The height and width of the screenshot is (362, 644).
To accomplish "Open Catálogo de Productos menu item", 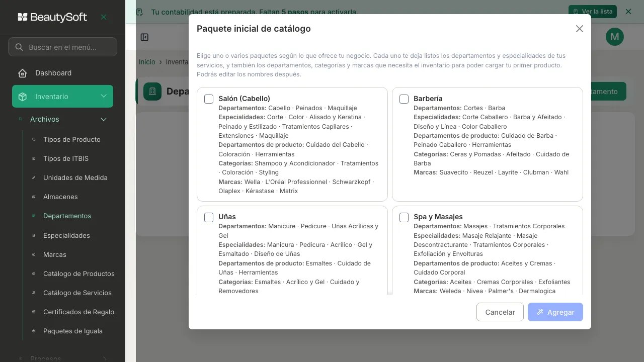I will click(79, 274).
